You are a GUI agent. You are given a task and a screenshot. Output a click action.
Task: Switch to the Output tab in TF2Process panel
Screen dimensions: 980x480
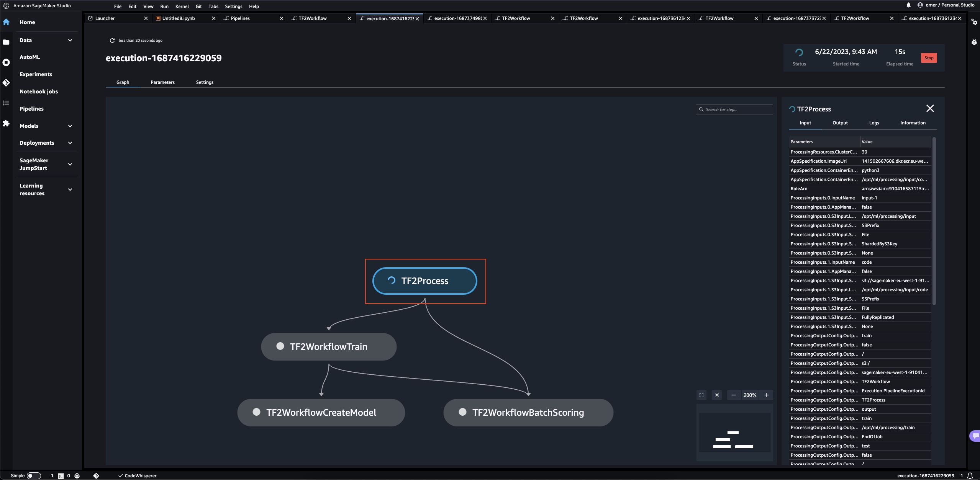click(x=840, y=123)
